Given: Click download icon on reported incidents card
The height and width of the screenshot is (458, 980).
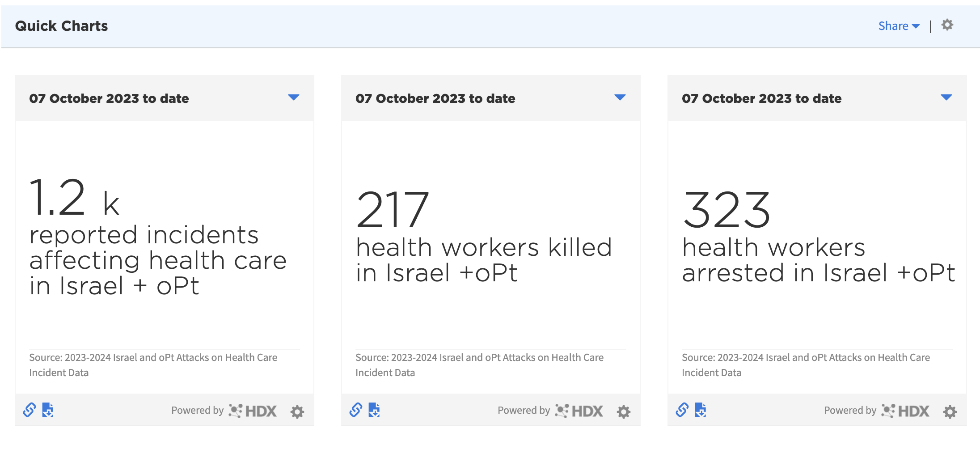Looking at the screenshot, I should pos(48,410).
